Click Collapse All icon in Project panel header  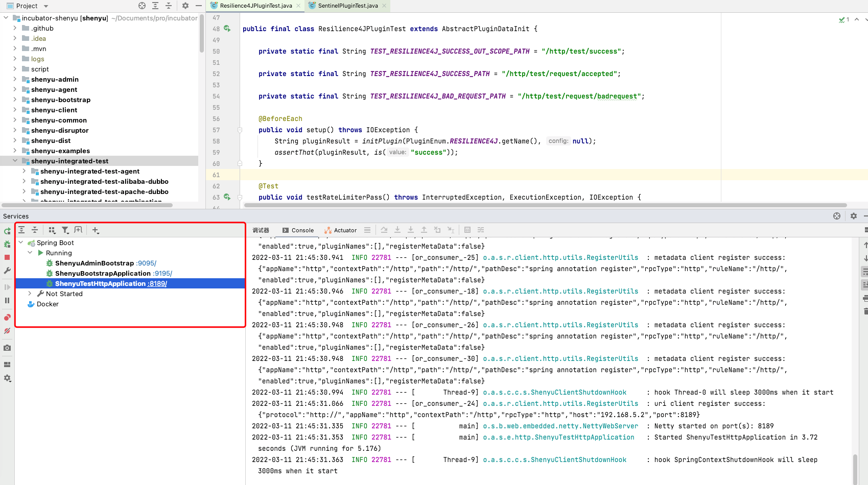(169, 6)
